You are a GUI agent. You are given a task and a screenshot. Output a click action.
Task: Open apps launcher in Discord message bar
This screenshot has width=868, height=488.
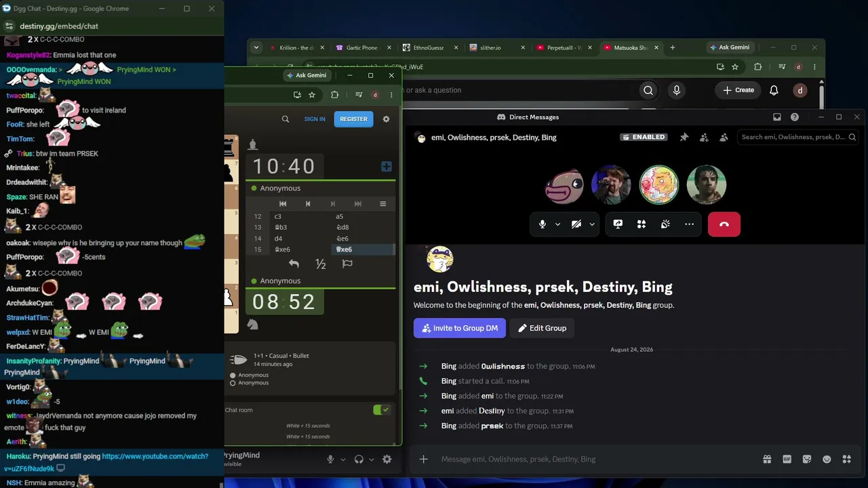coord(847,459)
